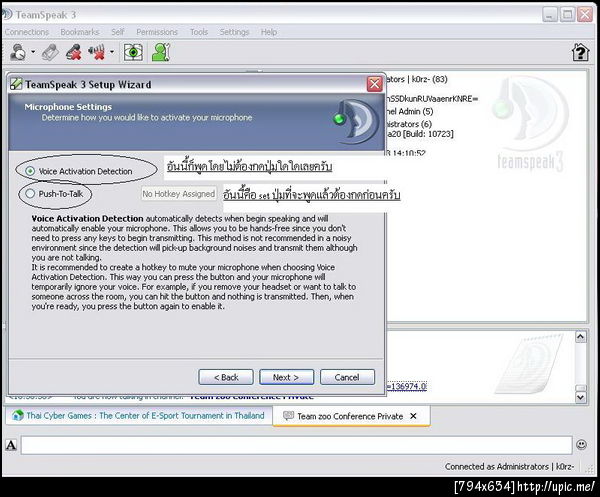600x497 pixels.
Task: Minimize the TeamSpeak 3 window
Action: point(550,15)
